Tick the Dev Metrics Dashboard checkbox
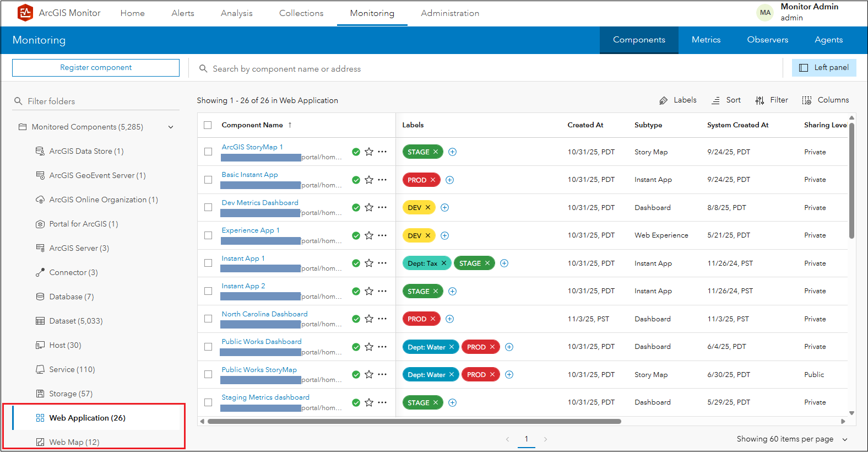This screenshot has height=452, width=868. pyautogui.click(x=208, y=207)
